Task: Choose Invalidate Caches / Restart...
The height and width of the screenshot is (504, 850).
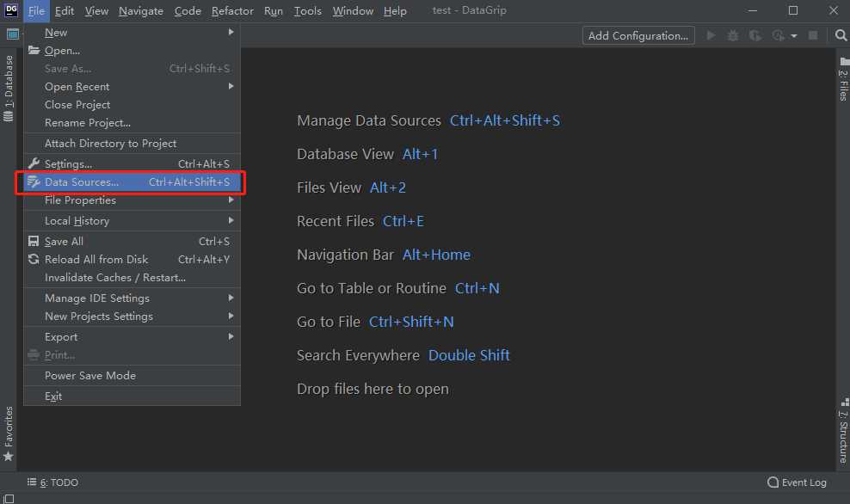Action: click(x=132, y=278)
